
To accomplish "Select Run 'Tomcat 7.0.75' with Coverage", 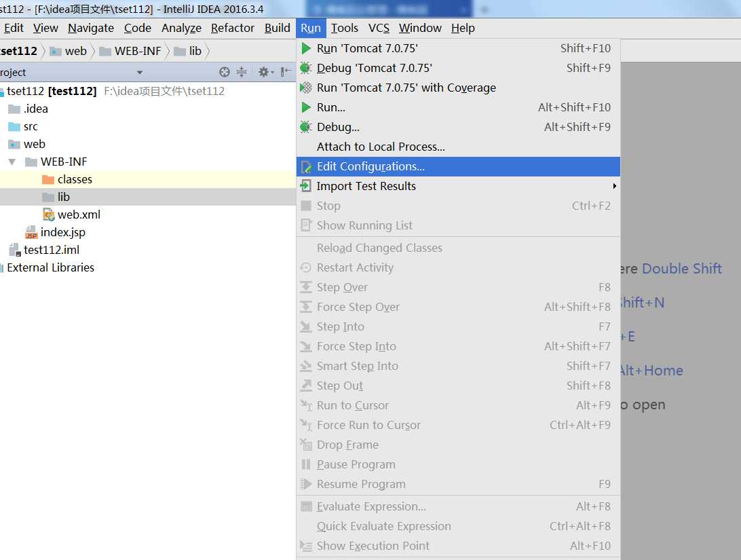I will coord(458,88).
